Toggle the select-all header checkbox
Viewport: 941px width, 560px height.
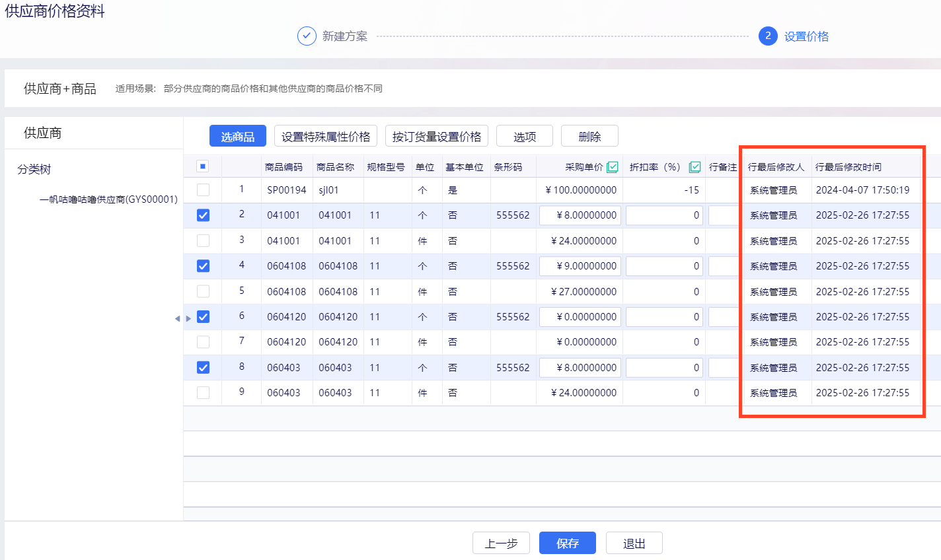[202, 166]
